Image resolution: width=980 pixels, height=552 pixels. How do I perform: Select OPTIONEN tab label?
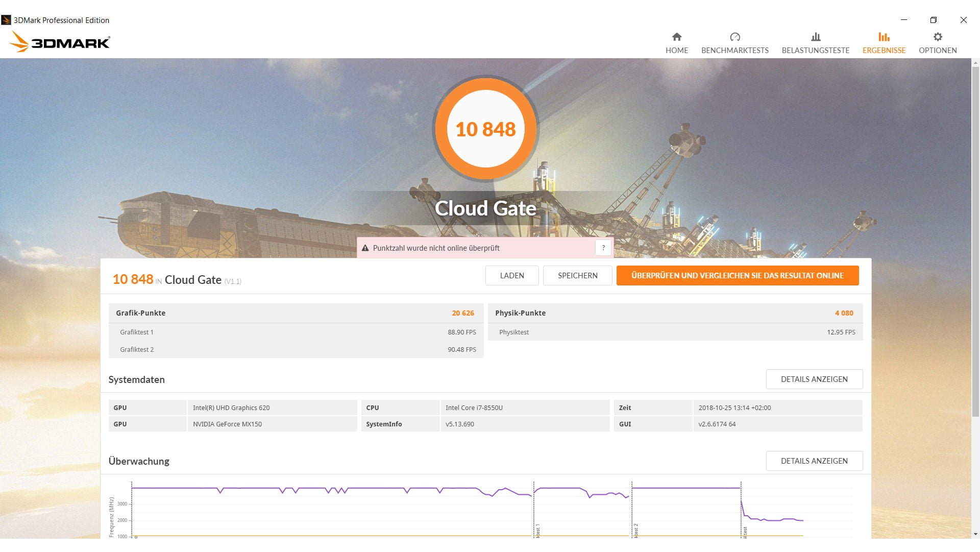[x=938, y=51]
